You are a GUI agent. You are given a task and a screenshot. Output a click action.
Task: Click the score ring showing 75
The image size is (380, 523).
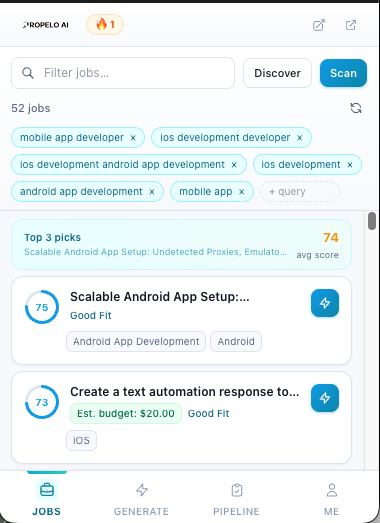pos(42,307)
